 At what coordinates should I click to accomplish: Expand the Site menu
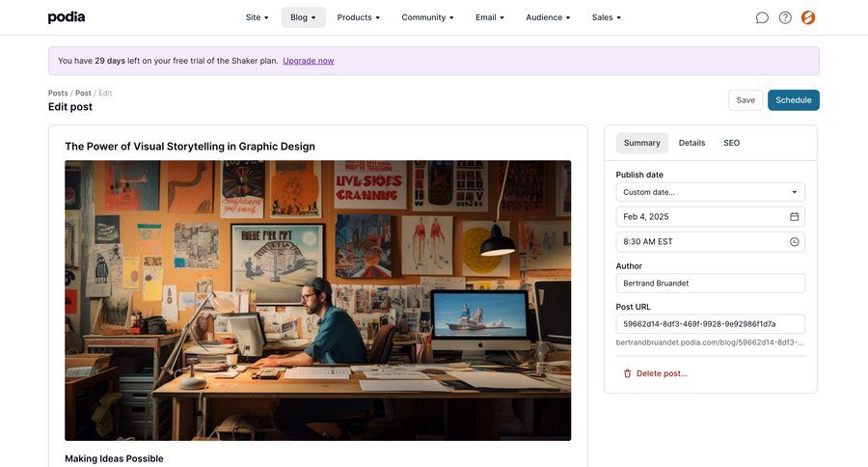click(257, 17)
